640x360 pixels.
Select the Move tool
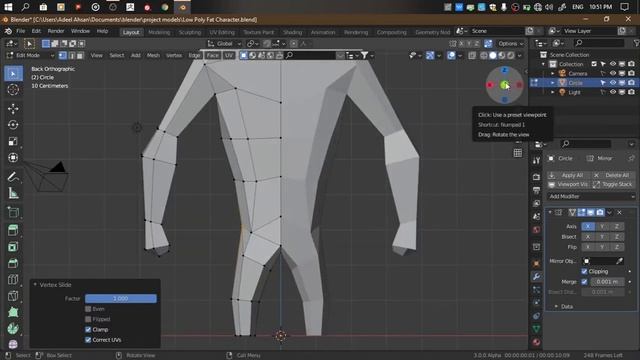coord(13,109)
